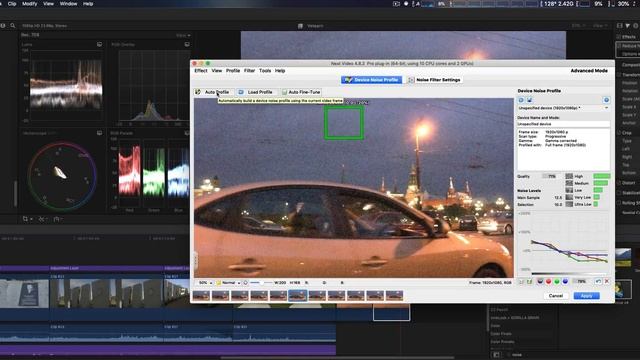The width and height of the screenshot is (640, 360).
Task: Click Advanced Mode label in Neat Video
Action: [x=589, y=71]
